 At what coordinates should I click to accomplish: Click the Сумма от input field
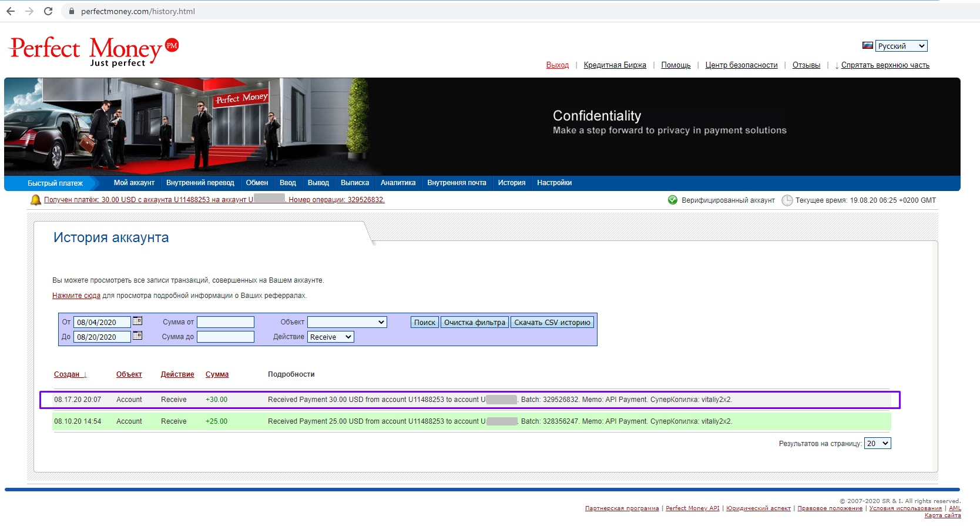click(x=226, y=322)
